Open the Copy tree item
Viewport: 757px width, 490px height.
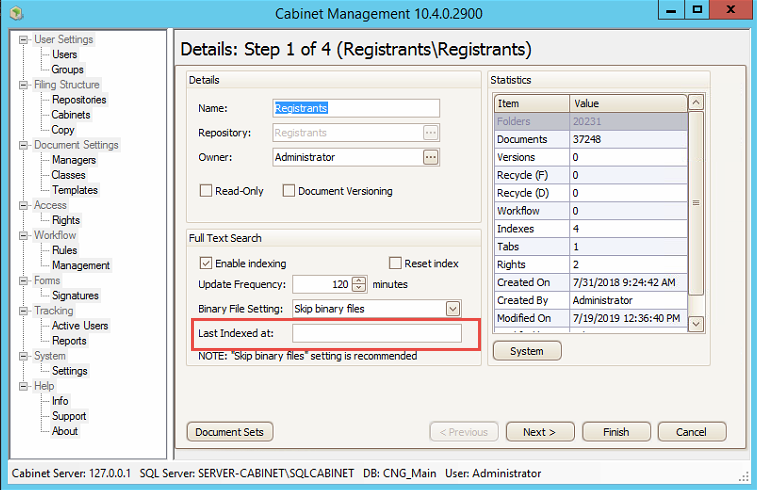tap(63, 129)
